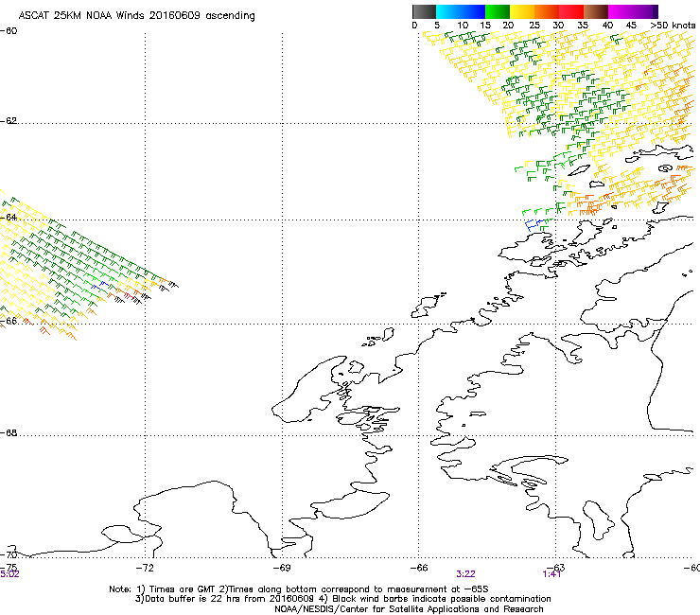The height and width of the screenshot is (615, 700).
Task: Click the purple 5:02 time stamp
Action: pyautogui.click(x=9, y=574)
